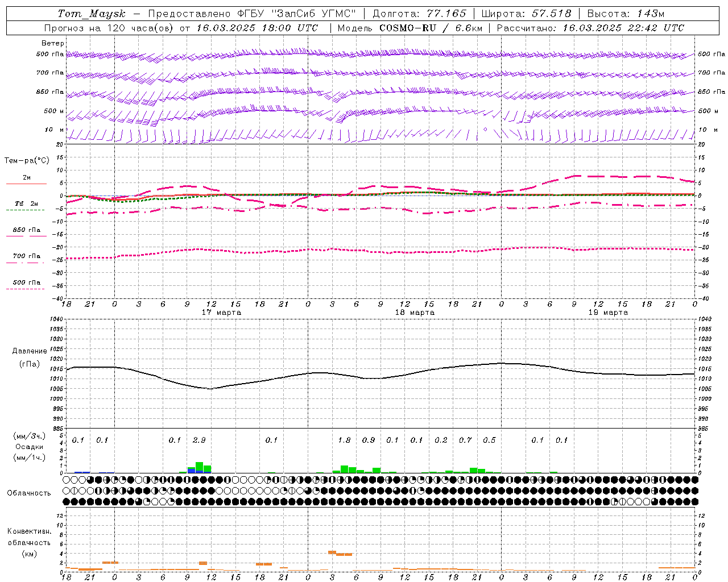
Task: Click the station title Tom_Maysk
Action: coord(92,14)
